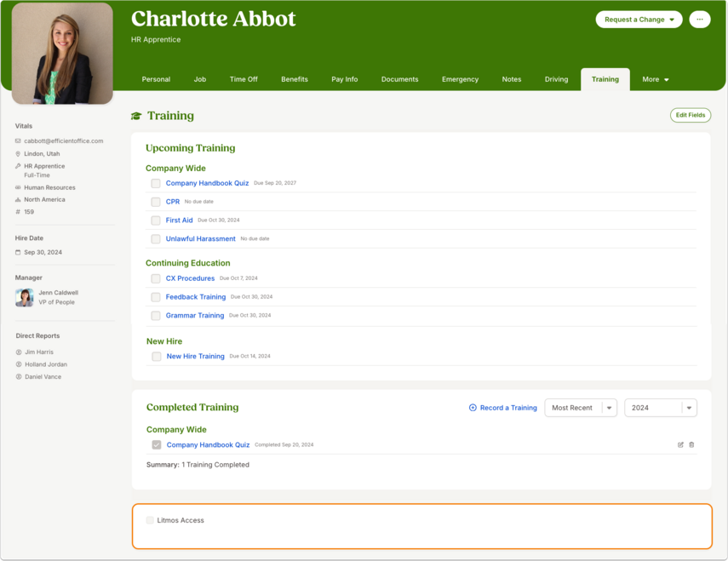
Task: Click the hash icon beside employee number 159
Action: (x=18, y=212)
